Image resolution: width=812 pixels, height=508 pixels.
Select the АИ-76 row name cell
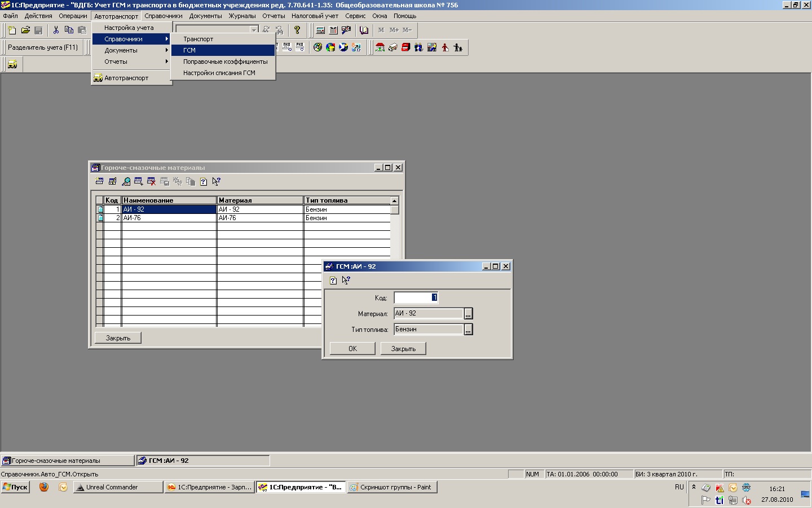(x=169, y=218)
